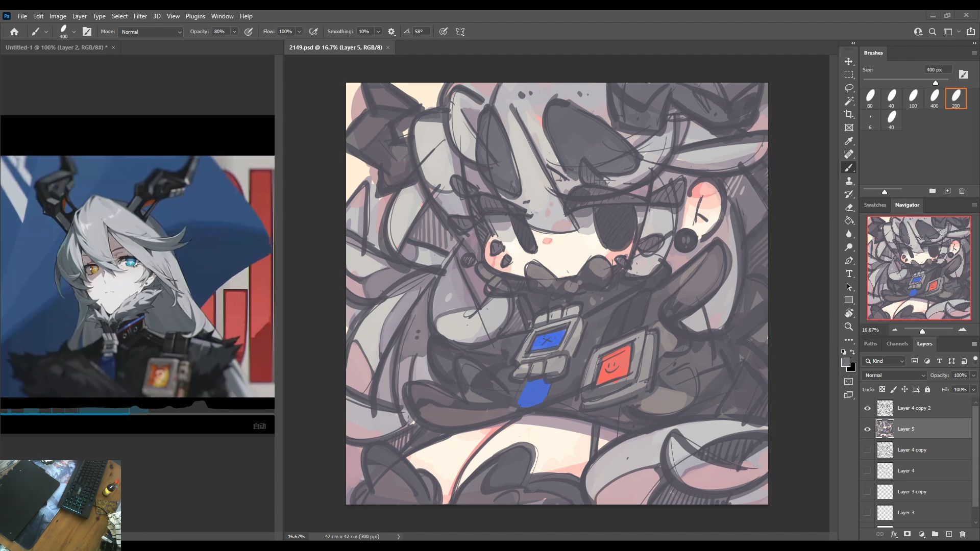Toggle airbrush build-up effects
Image resolution: width=980 pixels, height=551 pixels.
click(313, 32)
